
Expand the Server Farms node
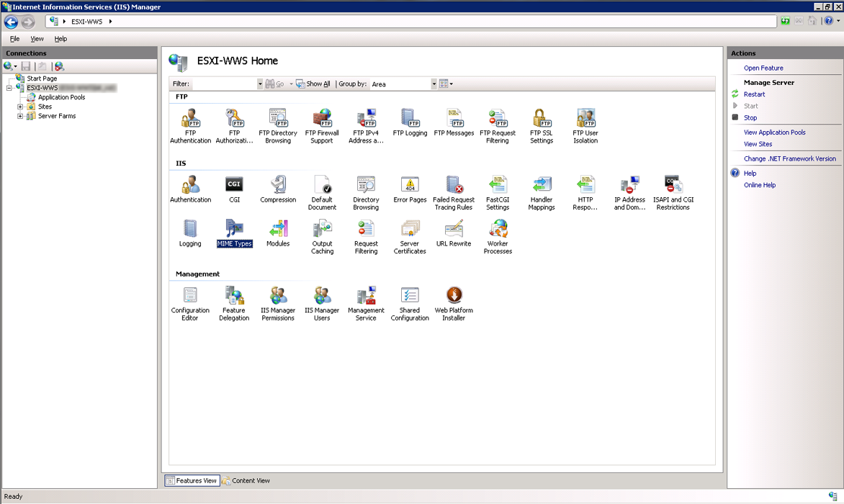pos(20,116)
